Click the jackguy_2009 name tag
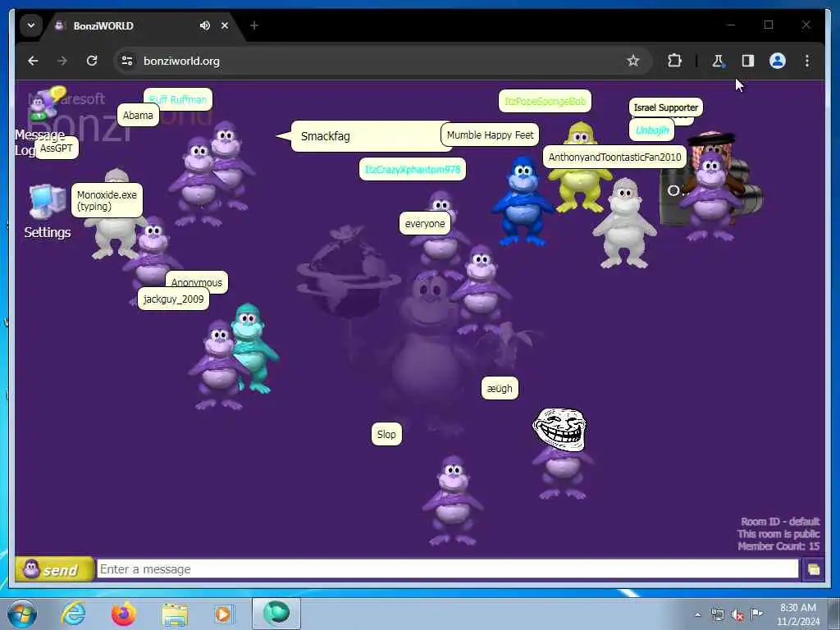The width and height of the screenshot is (840, 630). 174,299
